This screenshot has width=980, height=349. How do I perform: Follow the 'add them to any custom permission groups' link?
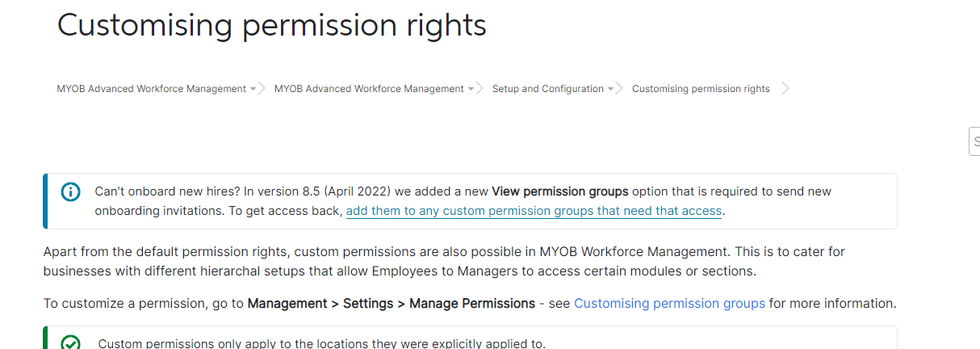coord(534,211)
